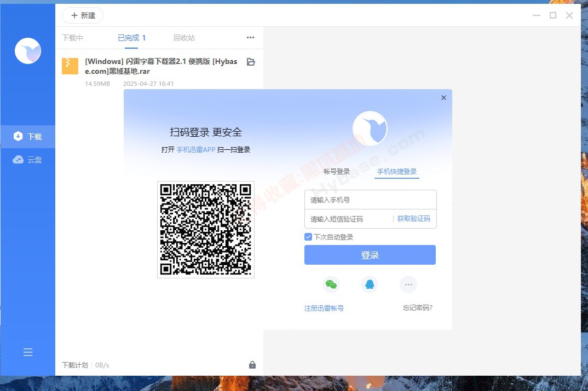Click the blue 登录 button

370,255
